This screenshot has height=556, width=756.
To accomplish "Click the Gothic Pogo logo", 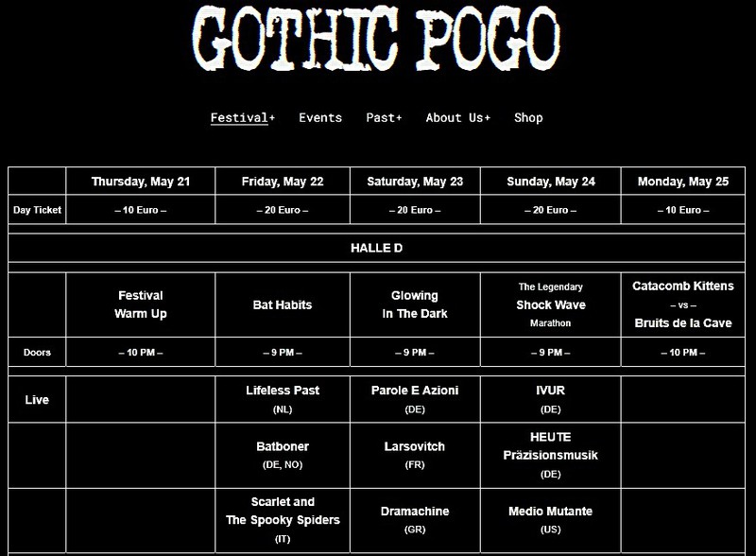I will tap(378, 42).
